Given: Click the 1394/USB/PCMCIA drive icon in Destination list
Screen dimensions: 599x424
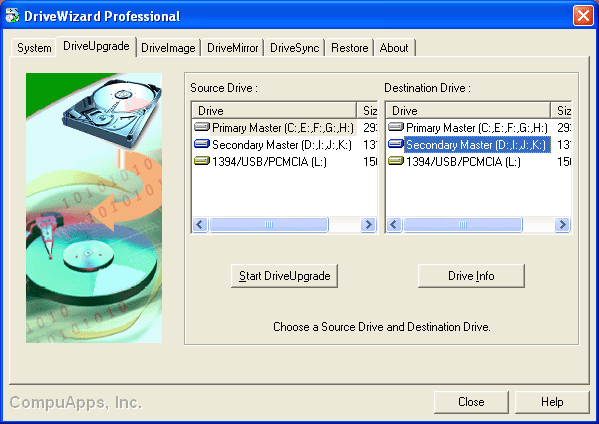Looking at the screenshot, I should point(396,161).
